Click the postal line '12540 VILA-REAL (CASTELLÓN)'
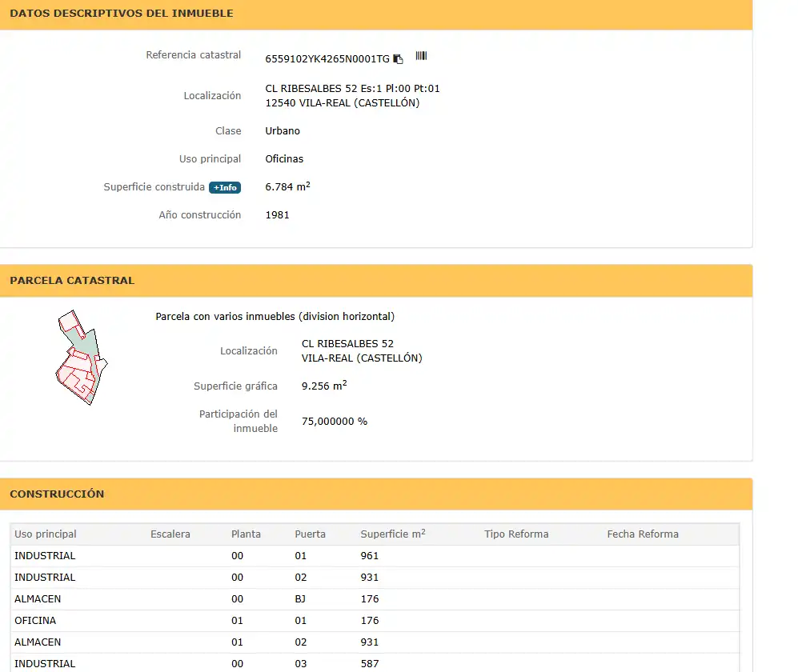The width and height of the screenshot is (798, 672). (343, 102)
